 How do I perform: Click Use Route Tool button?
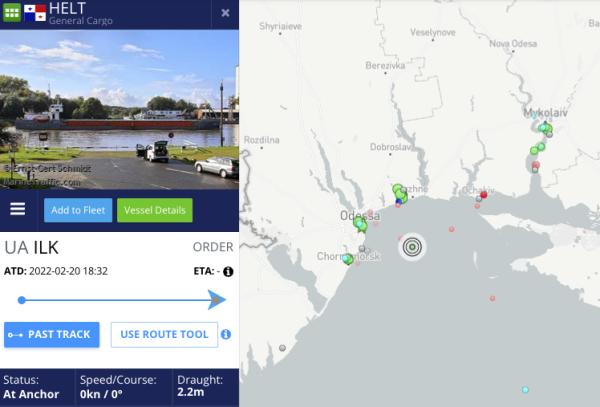(x=164, y=335)
